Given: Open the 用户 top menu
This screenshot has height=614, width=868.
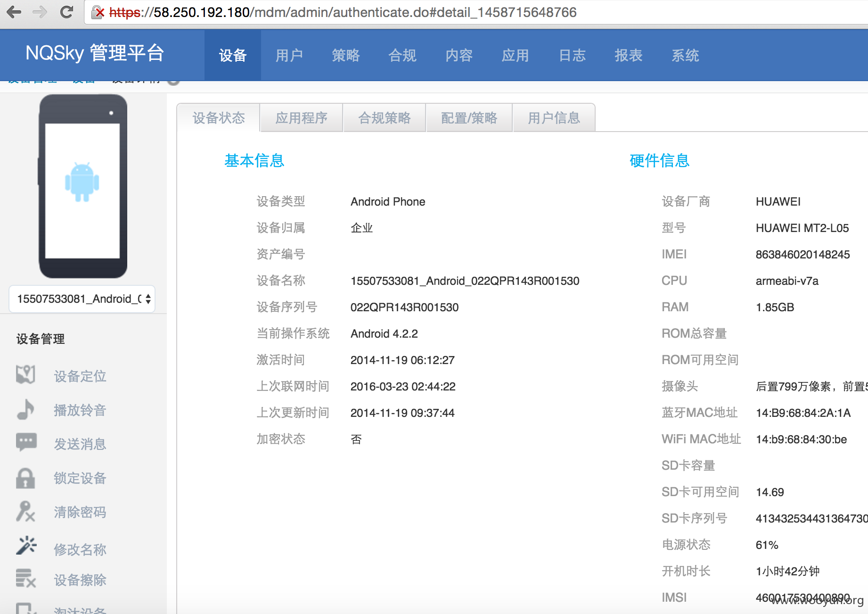Looking at the screenshot, I should click(x=289, y=55).
